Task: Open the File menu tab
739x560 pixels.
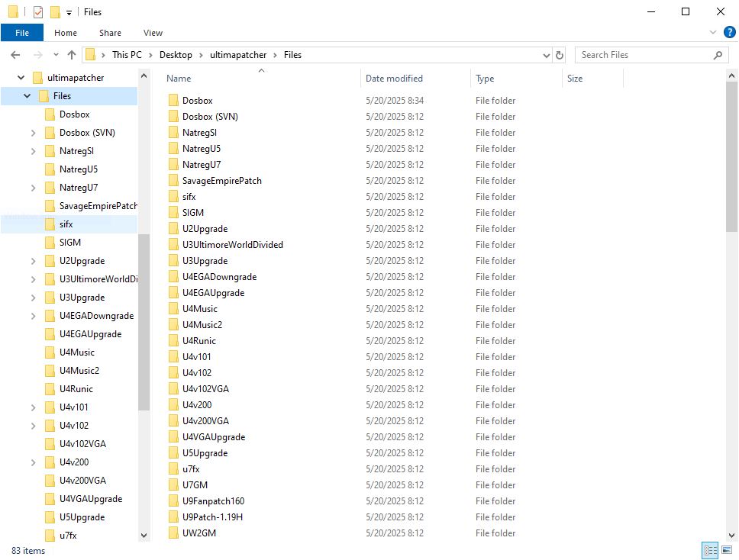Action: click(22, 33)
